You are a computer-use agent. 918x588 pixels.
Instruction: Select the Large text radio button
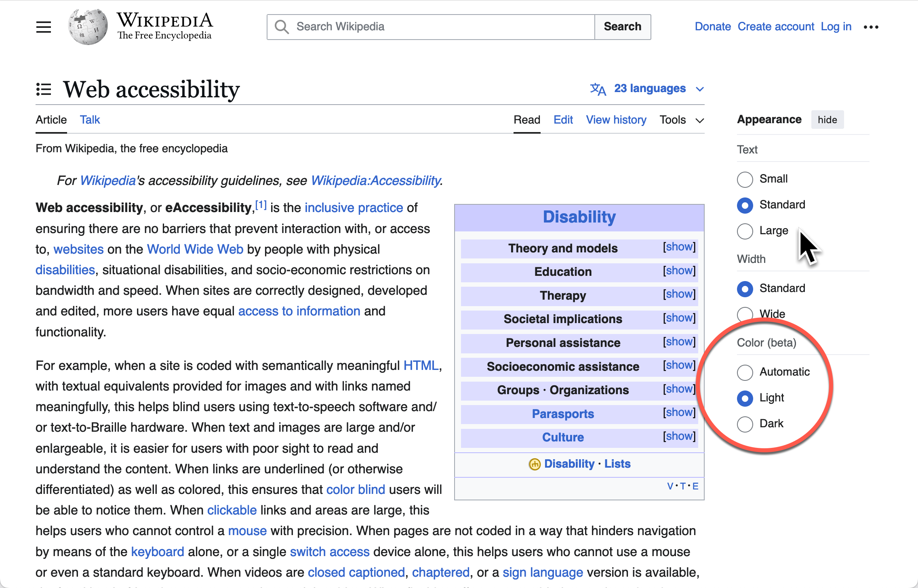click(745, 230)
